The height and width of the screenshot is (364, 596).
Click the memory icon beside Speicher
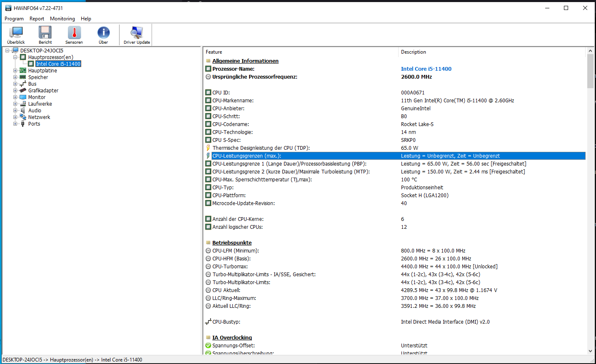click(x=23, y=77)
